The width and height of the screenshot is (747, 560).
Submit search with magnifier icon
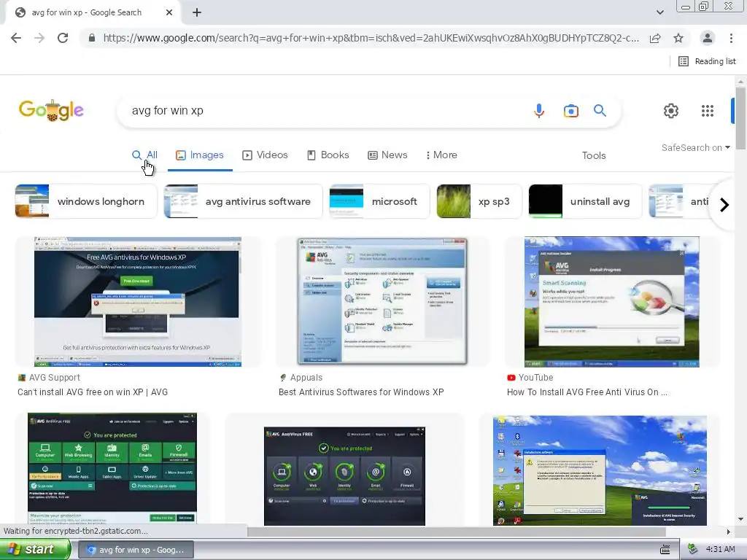tap(600, 111)
